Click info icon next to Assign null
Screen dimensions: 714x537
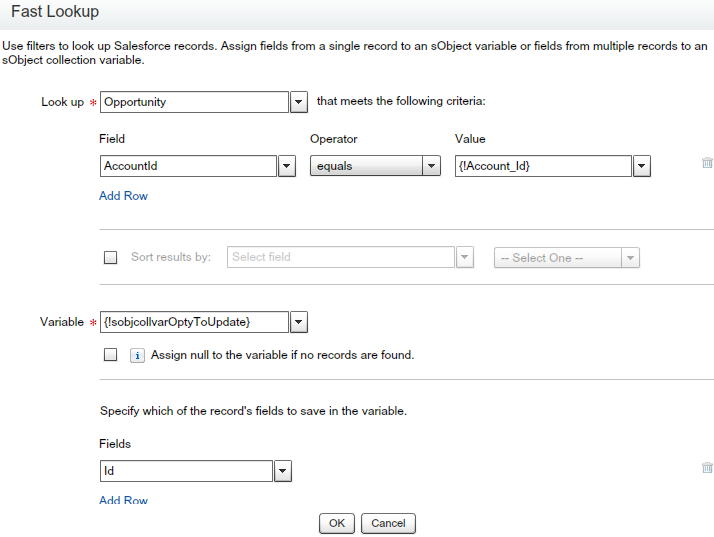[x=138, y=355]
